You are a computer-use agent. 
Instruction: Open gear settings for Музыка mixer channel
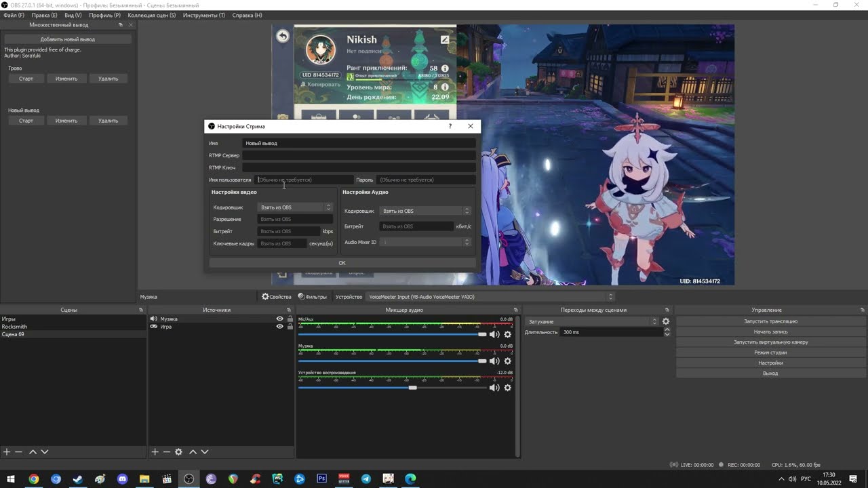coord(507,361)
